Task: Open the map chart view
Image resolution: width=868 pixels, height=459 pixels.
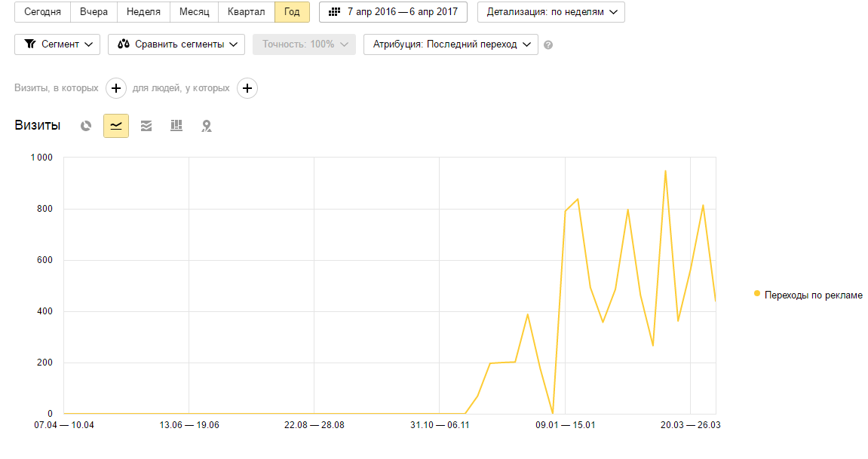Action: point(207,126)
